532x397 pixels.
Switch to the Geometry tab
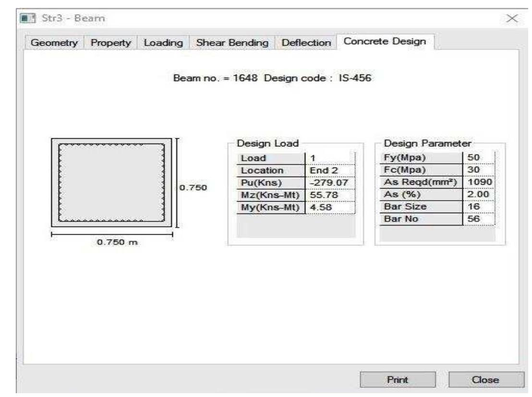click(54, 43)
